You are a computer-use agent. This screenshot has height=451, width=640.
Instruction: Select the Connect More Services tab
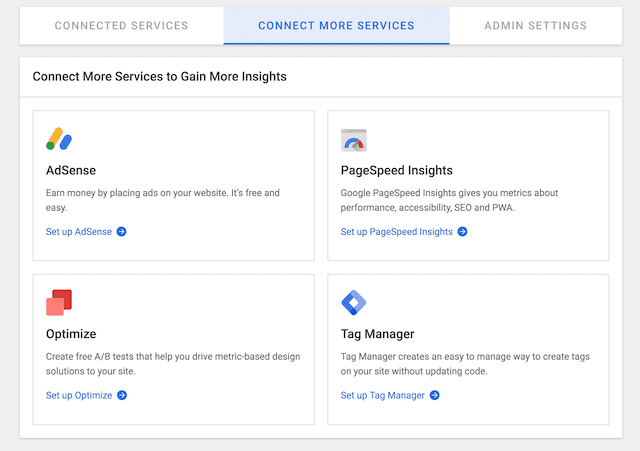click(x=336, y=25)
